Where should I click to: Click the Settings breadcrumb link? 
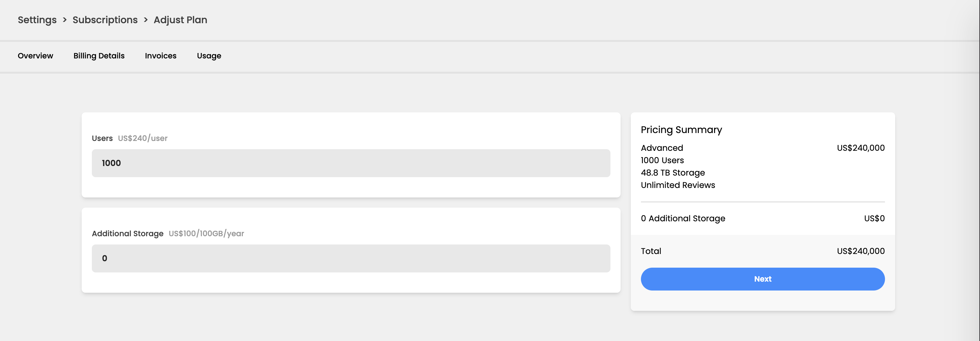[x=37, y=20]
